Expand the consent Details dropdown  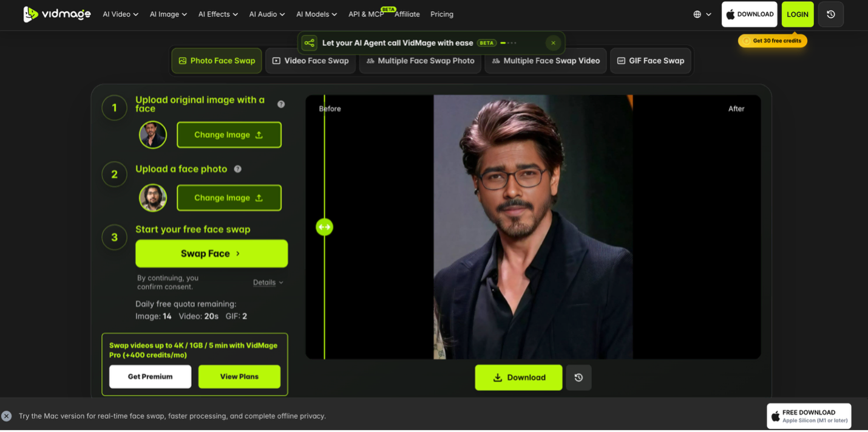268,283
